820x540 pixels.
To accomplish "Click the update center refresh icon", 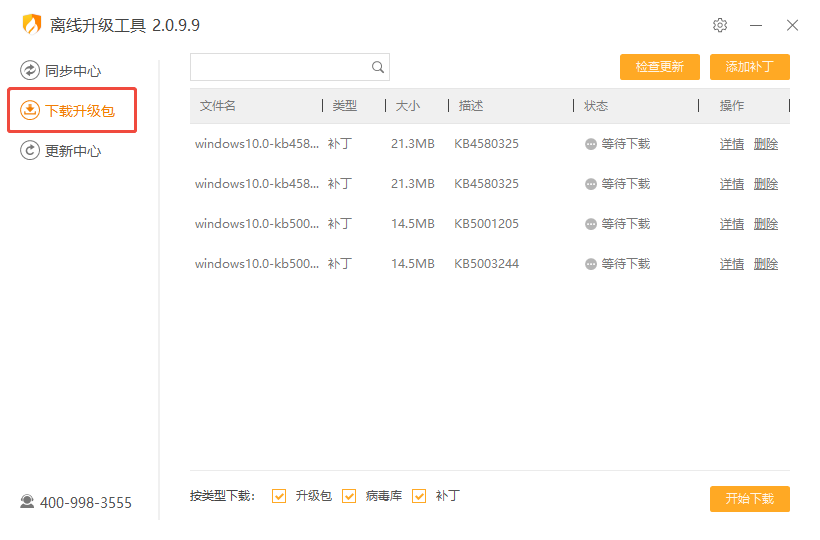I will (x=30, y=151).
